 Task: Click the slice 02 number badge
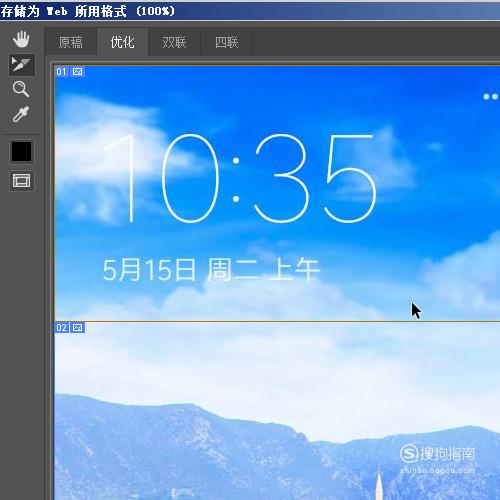point(62,328)
